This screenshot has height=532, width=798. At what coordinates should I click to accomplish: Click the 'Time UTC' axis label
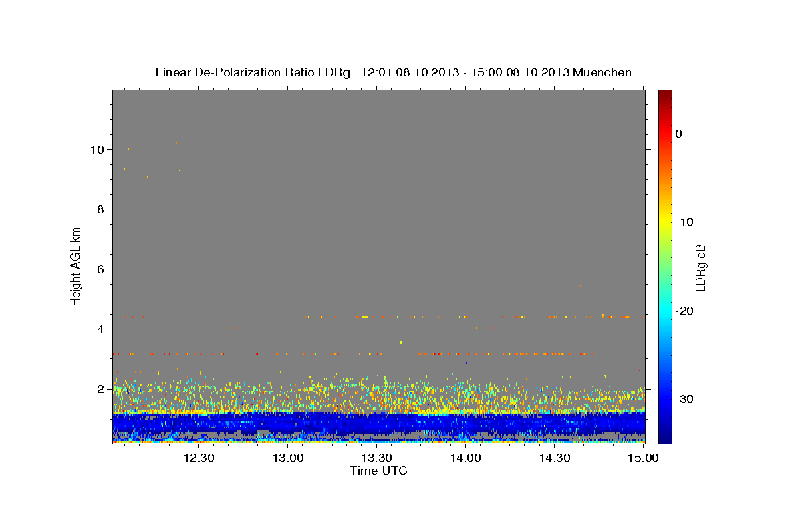click(378, 471)
